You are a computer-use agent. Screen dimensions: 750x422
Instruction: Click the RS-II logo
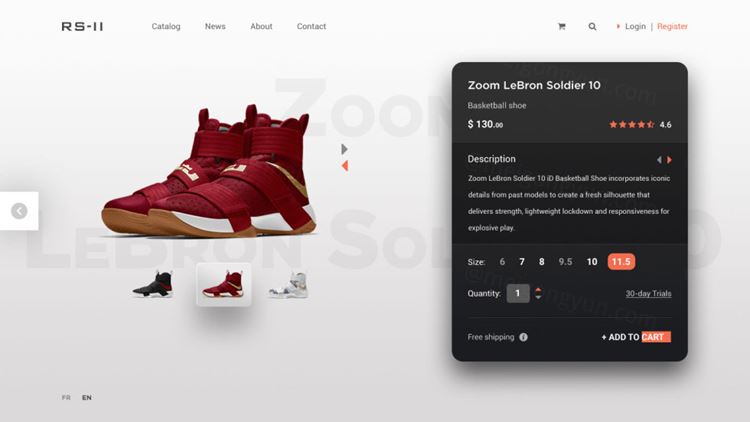(82, 26)
